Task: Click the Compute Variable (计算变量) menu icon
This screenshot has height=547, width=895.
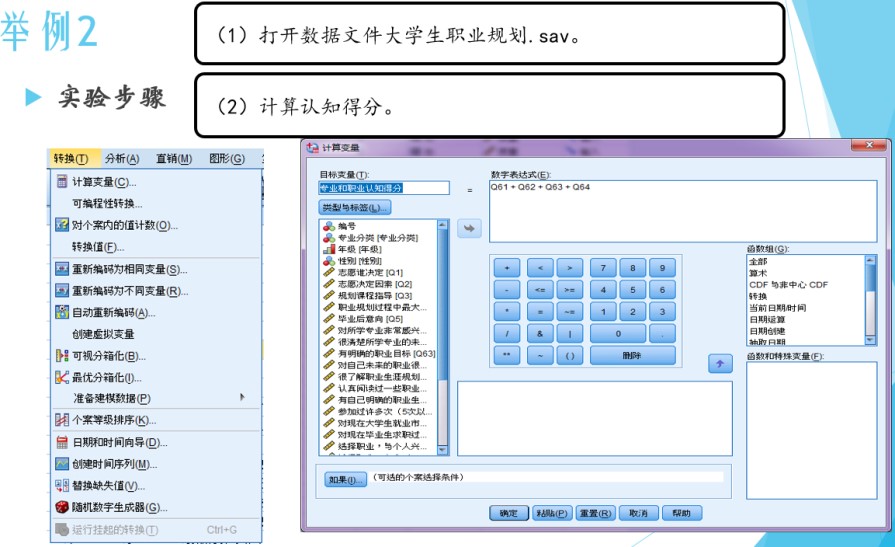Action: 61,182
